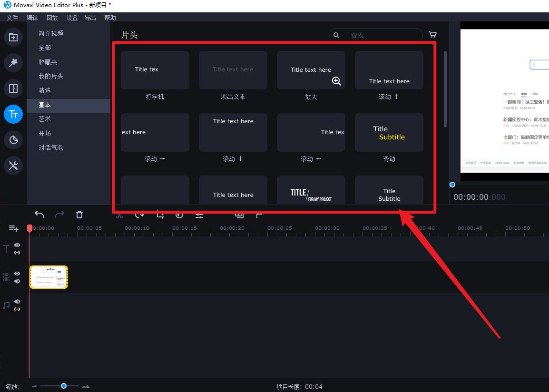Open the 编辑 menu

coord(32,18)
